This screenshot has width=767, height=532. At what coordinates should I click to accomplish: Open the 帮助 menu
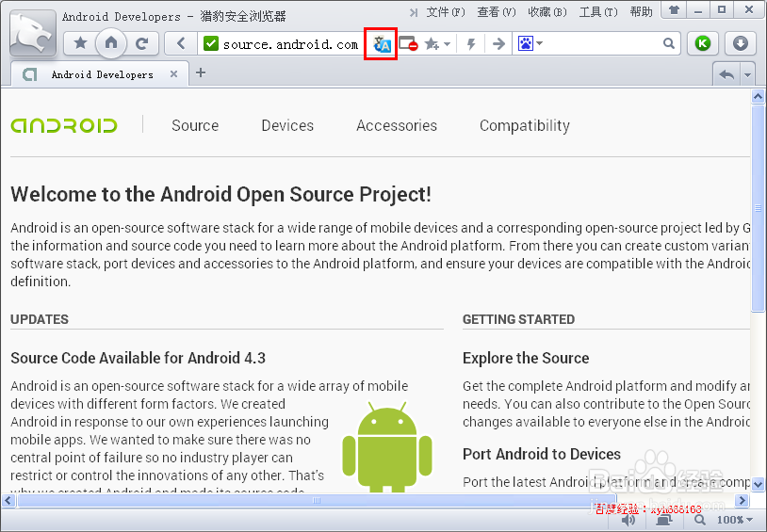[642, 11]
